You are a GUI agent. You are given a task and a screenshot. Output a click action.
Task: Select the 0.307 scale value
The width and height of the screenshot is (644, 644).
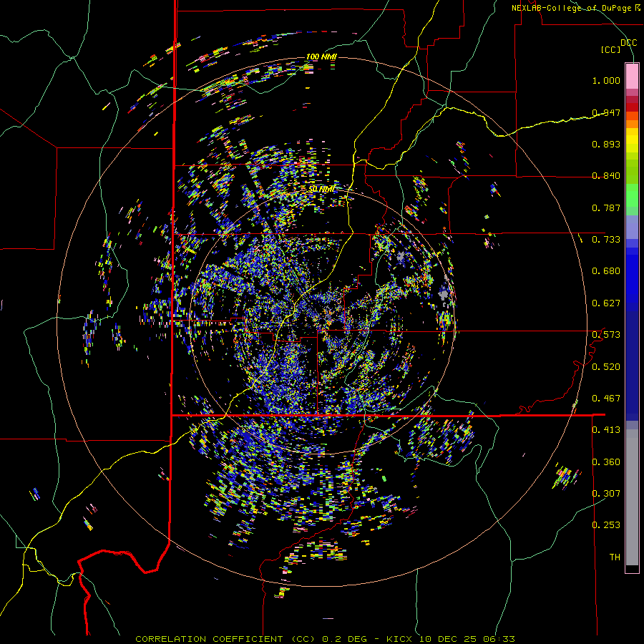point(606,494)
